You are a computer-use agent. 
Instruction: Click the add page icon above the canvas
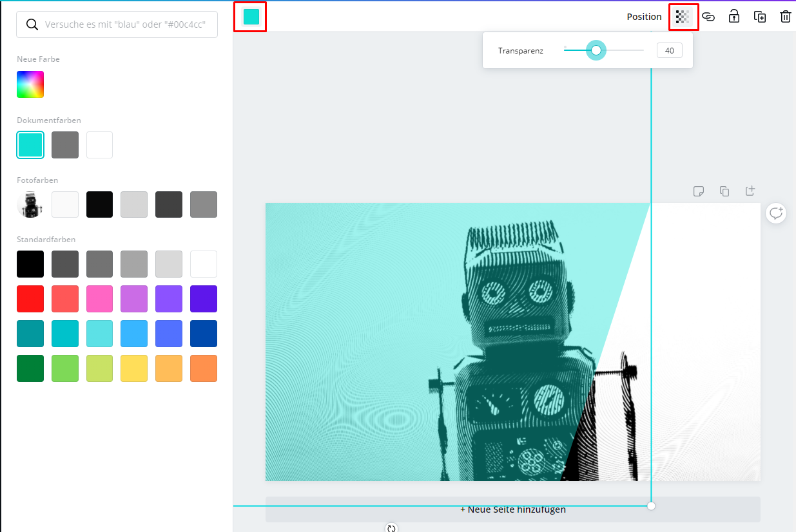[750, 191]
